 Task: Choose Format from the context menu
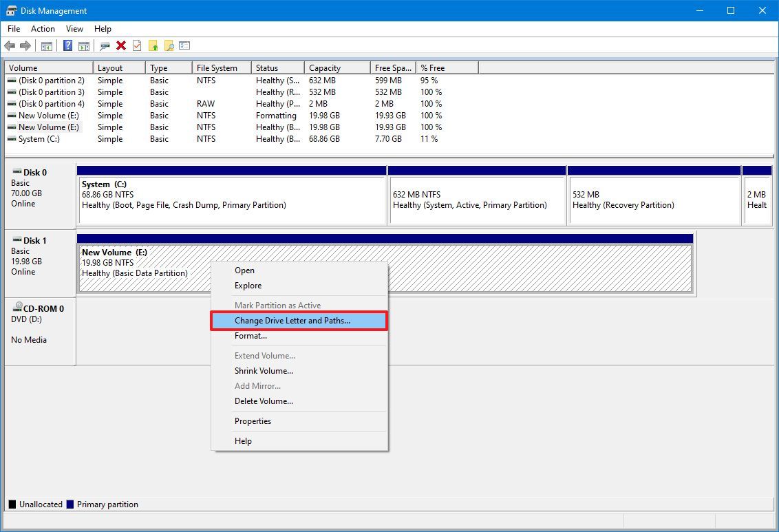pyautogui.click(x=250, y=336)
